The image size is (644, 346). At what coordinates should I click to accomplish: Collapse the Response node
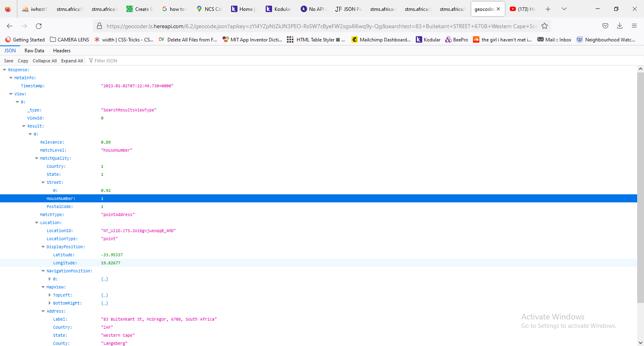tap(4, 70)
